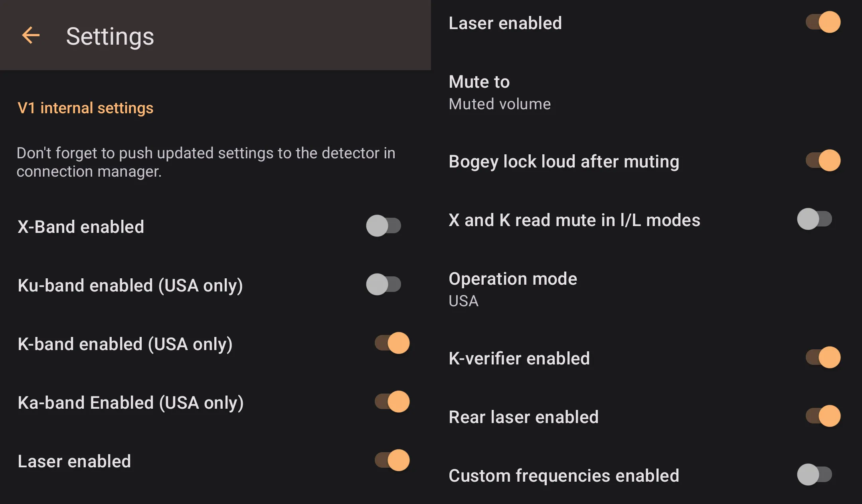Turn off K-verifier enabled

[823, 357]
